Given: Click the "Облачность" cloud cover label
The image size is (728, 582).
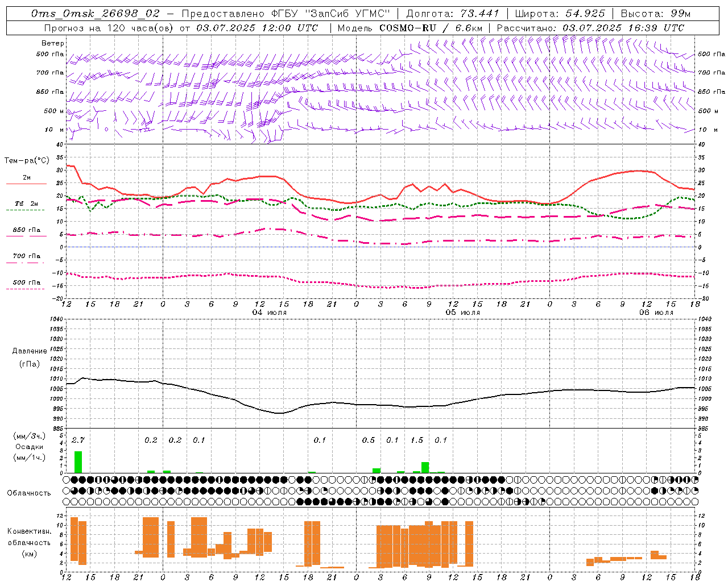Looking at the screenshot, I should 29,493.
